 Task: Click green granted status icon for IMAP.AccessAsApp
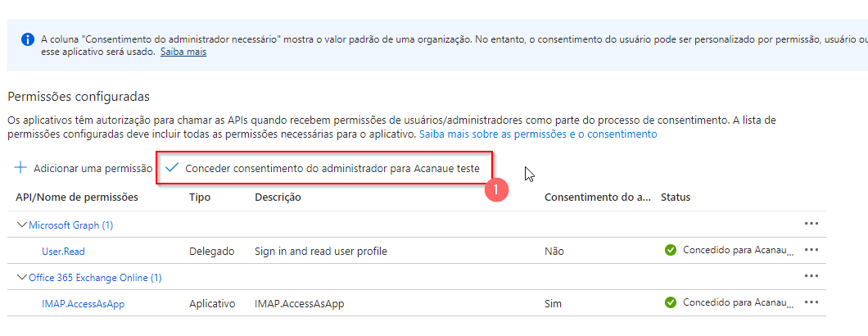tap(671, 302)
